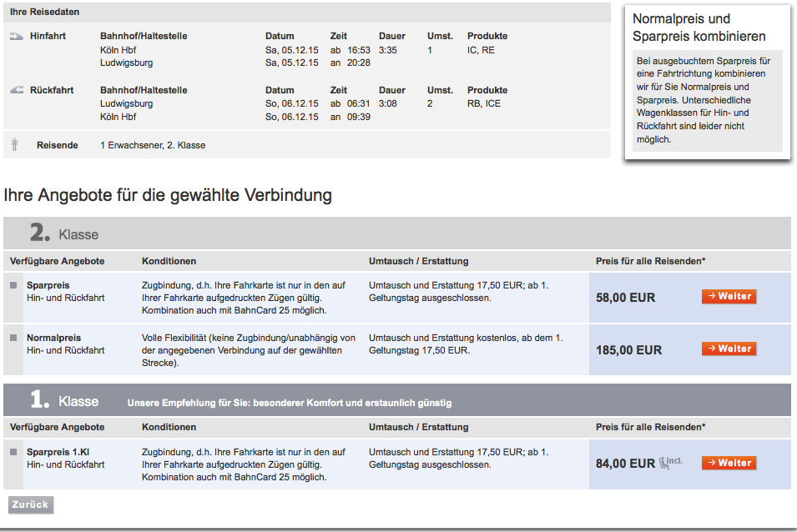Viewport: 797px width, 532px height.
Task: Click the square bullet beside Sparpreis 1.Kl
Action: coord(13,452)
